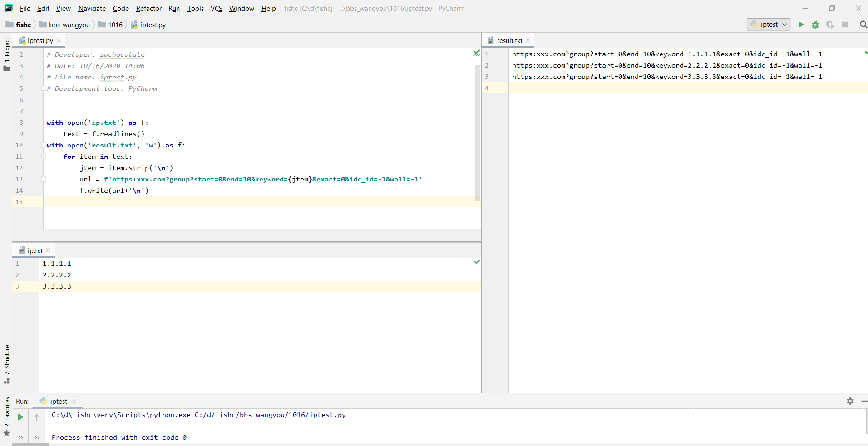Open the Favorites tool window
The width and height of the screenshot is (868, 446).
tap(6, 417)
